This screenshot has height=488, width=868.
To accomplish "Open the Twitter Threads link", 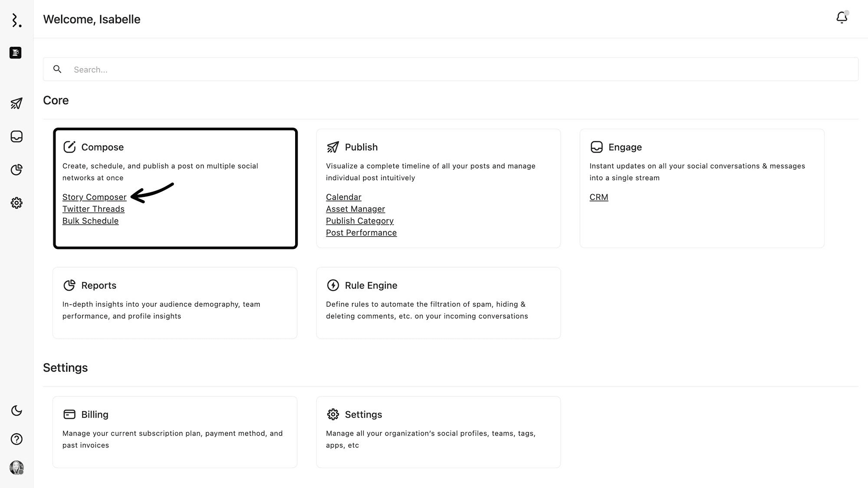I will 93,209.
